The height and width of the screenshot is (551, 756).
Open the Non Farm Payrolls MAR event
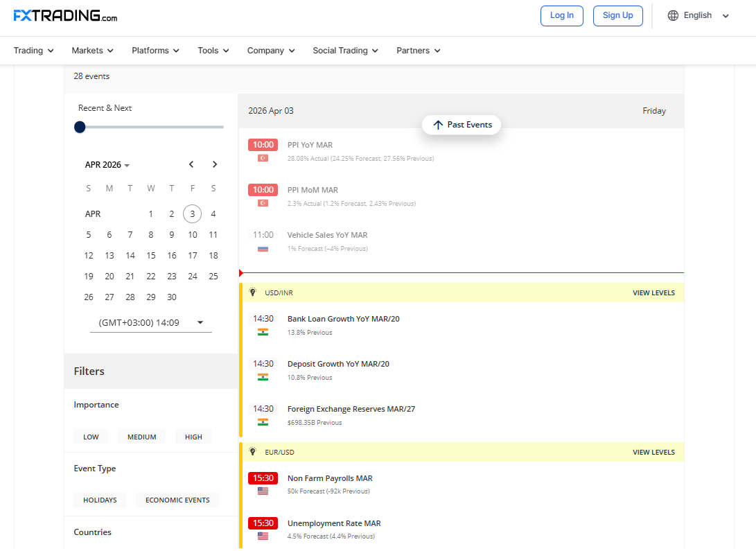click(330, 478)
